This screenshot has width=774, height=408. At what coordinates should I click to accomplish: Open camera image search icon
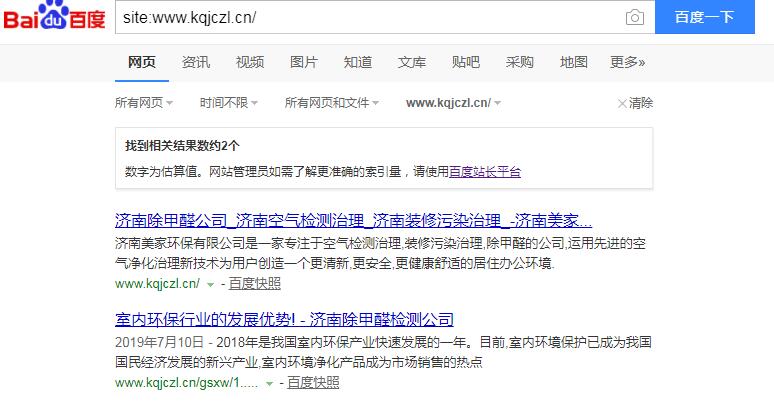(635, 18)
